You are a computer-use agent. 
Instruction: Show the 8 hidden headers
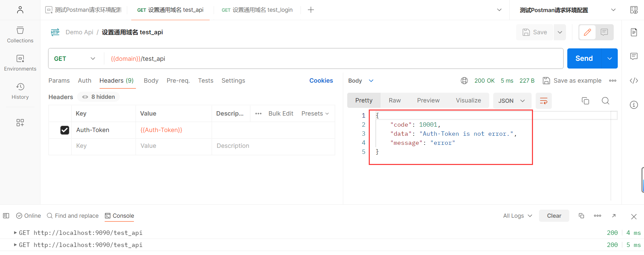pos(99,97)
